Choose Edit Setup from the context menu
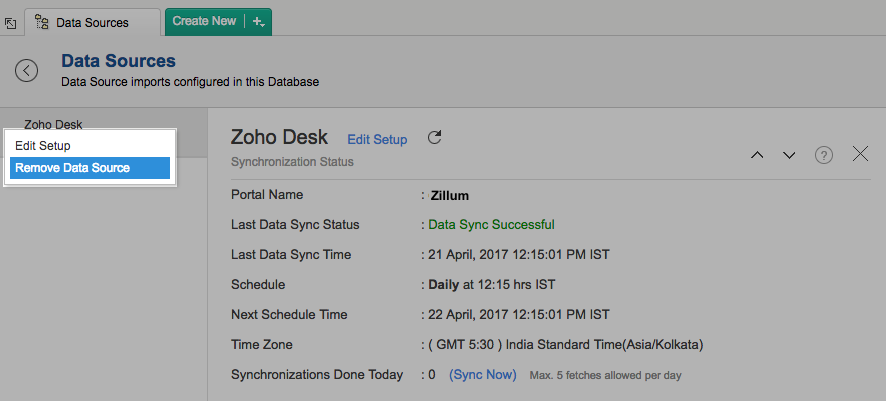 tap(43, 146)
